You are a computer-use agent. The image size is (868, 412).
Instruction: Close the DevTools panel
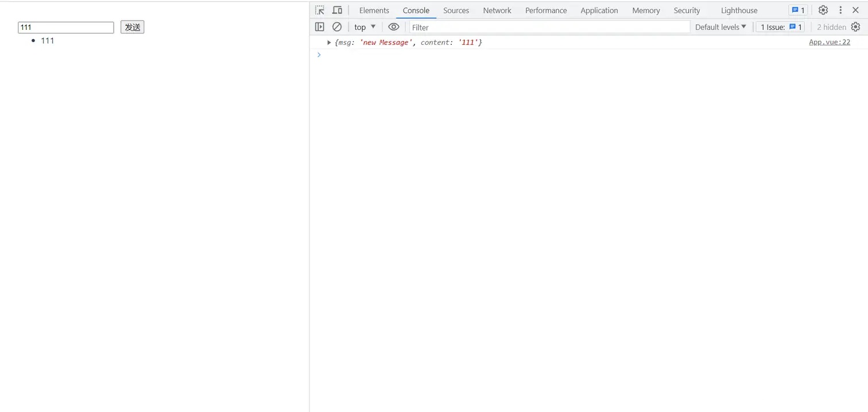[855, 10]
